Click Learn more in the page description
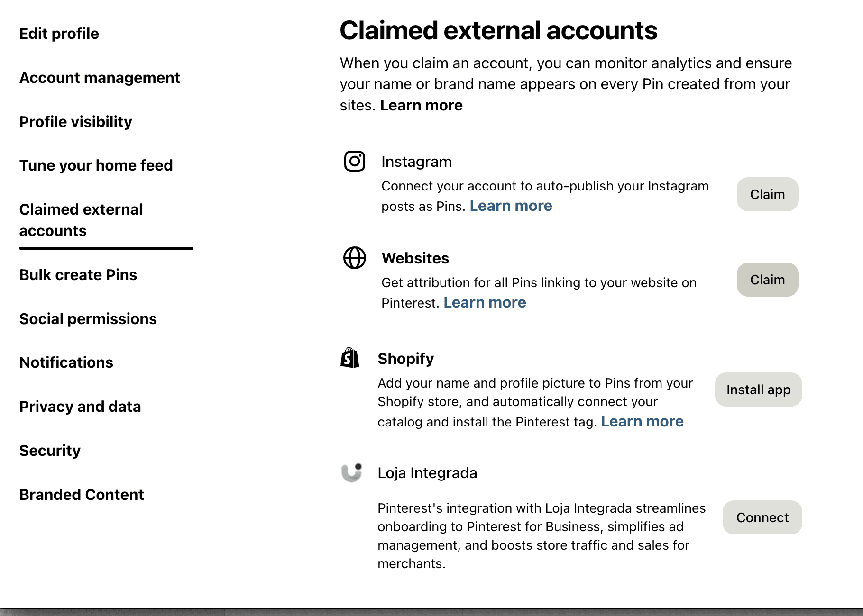 pos(421,105)
